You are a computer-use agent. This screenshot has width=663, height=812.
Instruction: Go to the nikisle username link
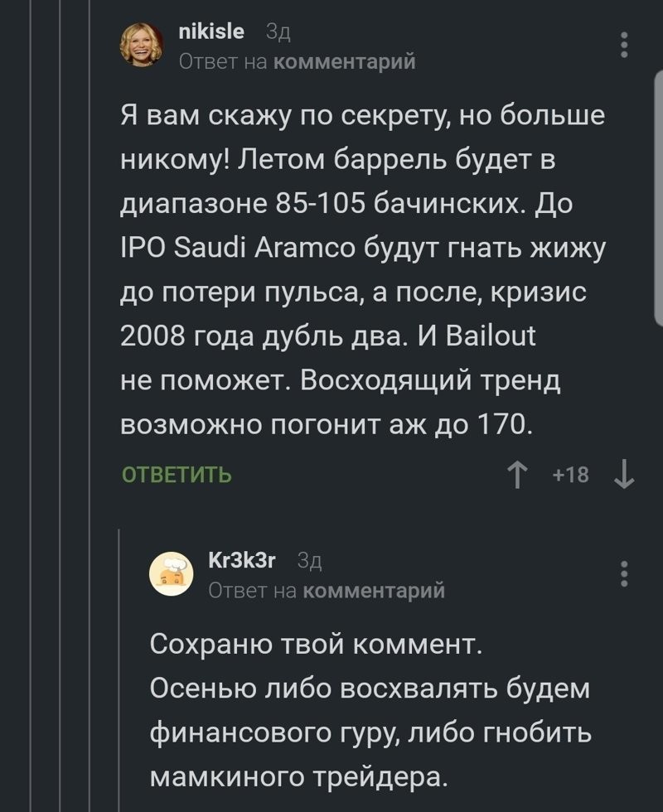(211, 31)
